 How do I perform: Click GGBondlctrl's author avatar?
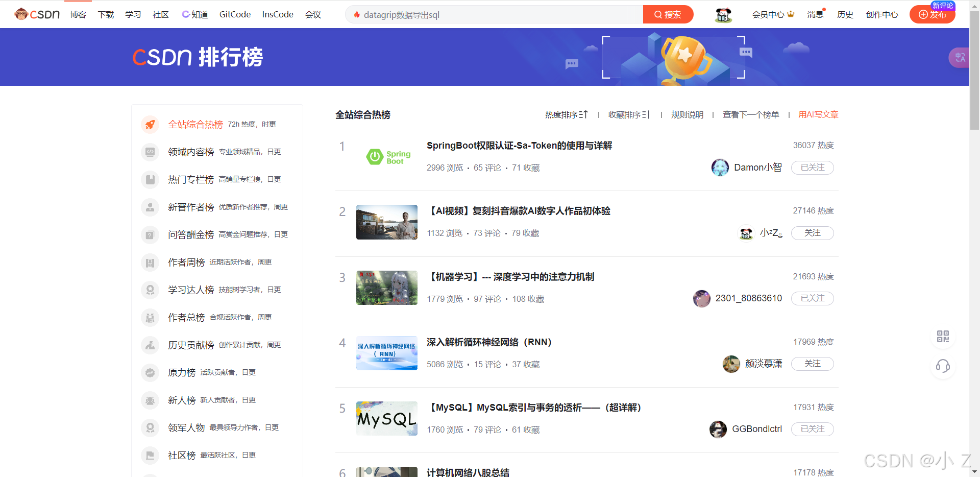coord(718,429)
